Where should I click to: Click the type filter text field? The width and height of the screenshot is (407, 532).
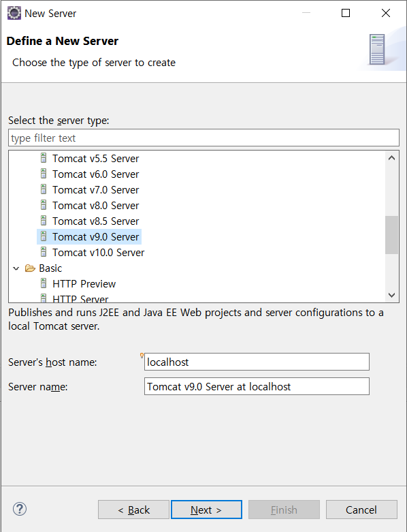click(x=203, y=138)
